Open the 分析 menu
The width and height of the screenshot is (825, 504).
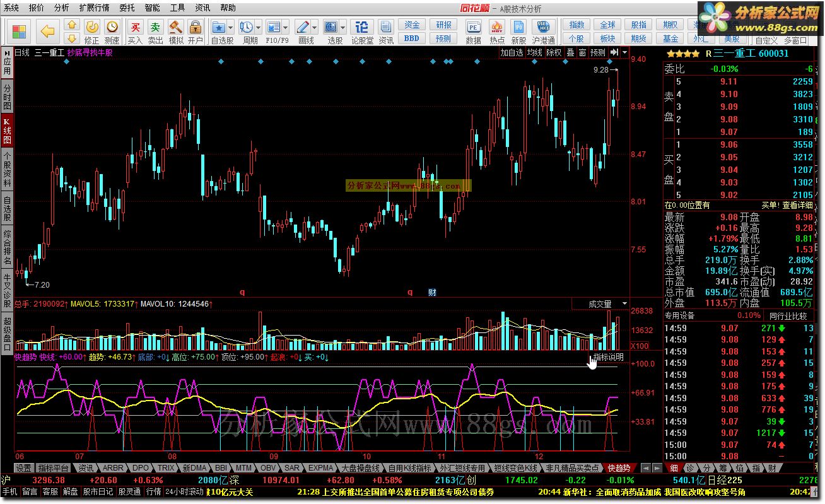tap(62, 8)
